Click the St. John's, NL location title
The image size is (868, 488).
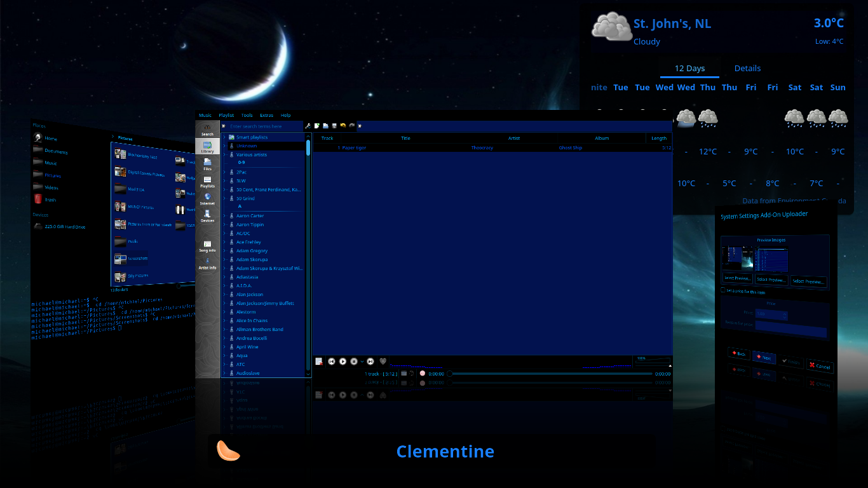(x=672, y=24)
